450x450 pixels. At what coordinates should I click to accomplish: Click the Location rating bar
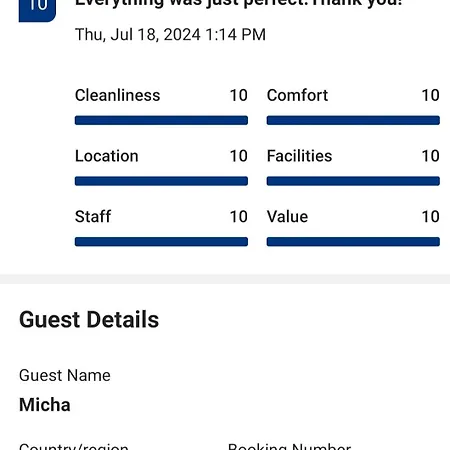click(161, 181)
